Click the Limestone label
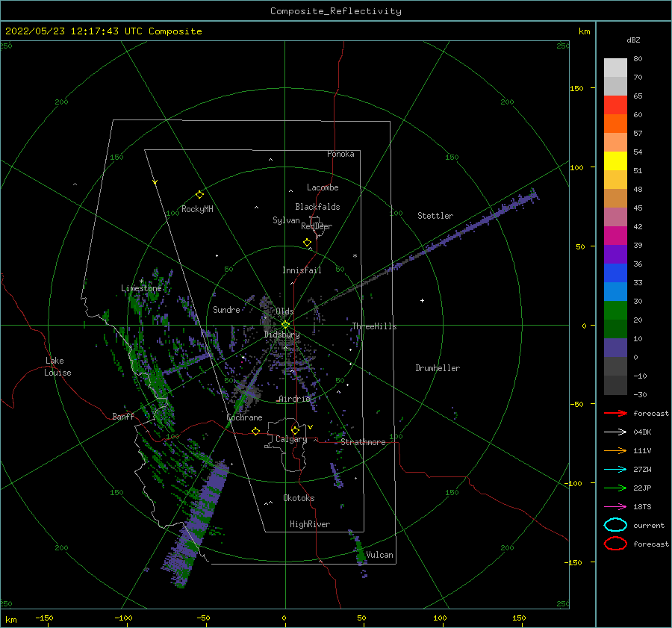Viewport: 672px width, 628px height. (141, 288)
